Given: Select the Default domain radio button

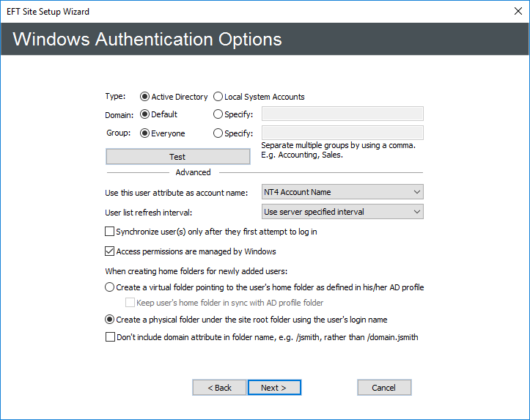Looking at the screenshot, I should coord(144,114).
